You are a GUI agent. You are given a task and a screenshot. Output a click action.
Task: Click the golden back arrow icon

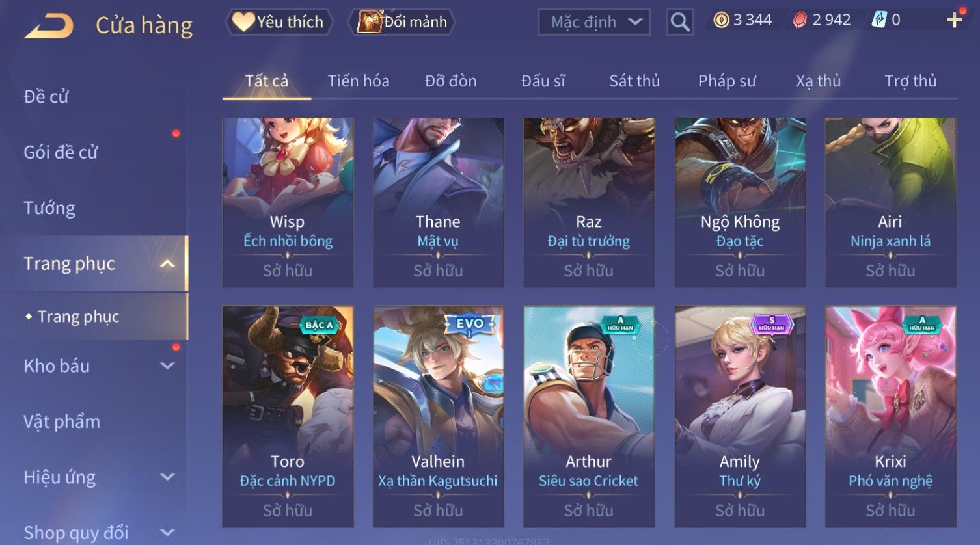click(49, 25)
